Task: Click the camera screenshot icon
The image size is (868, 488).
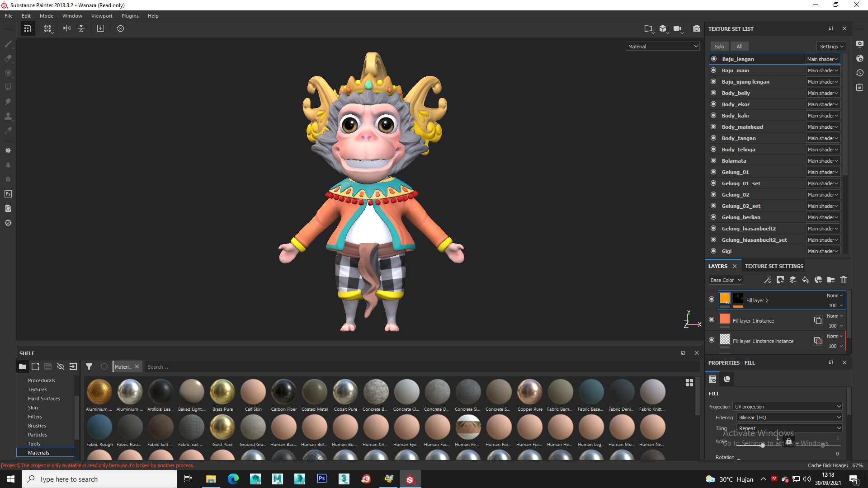Action: (697, 28)
